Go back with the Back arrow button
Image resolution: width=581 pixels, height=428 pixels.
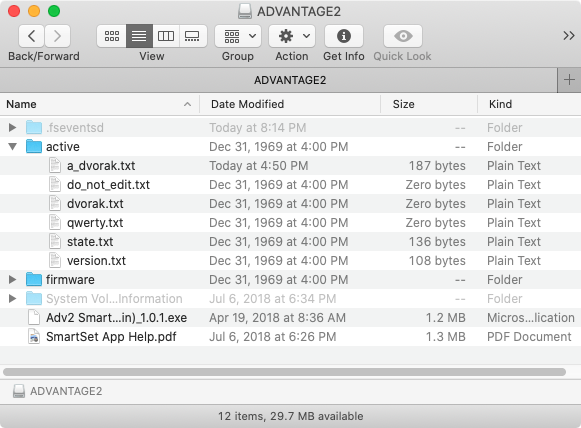(x=31, y=36)
